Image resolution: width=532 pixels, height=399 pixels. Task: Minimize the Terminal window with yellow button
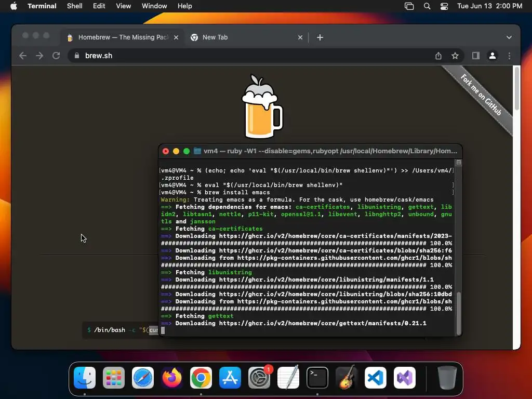[176, 151]
